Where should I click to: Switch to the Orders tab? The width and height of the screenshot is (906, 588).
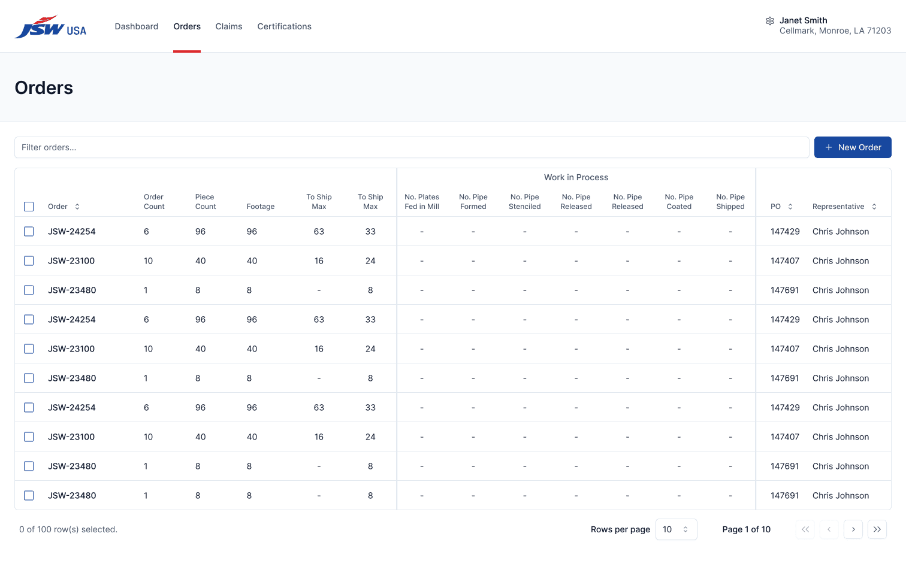187,26
